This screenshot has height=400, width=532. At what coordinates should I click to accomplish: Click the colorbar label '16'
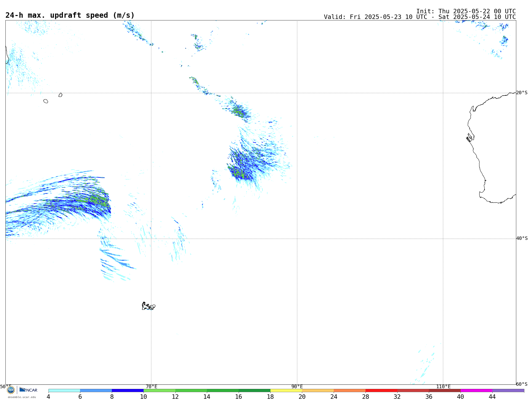[239, 397]
